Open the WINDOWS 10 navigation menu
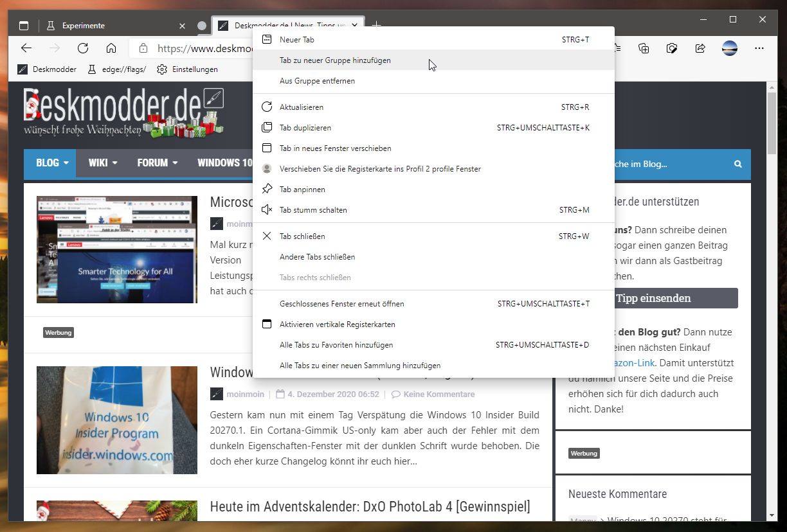Image resolution: width=787 pixels, height=532 pixels. (224, 163)
